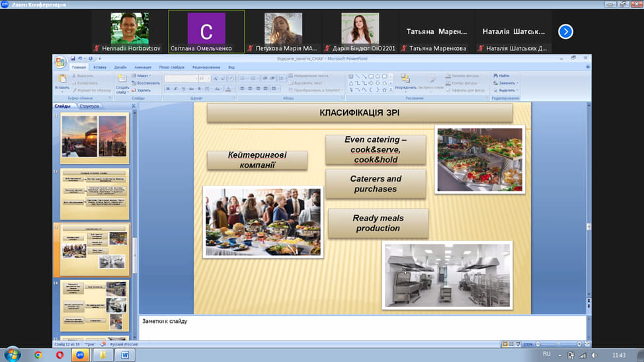The height and width of the screenshot is (362, 644).
Task: Click the zoom slider in status bar
Action: click(x=559, y=344)
